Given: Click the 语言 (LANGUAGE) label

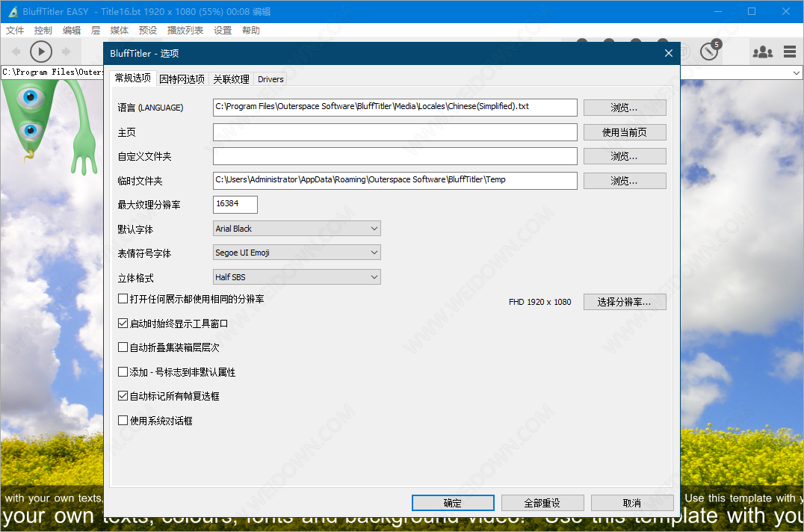Looking at the screenshot, I should [x=150, y=108].
